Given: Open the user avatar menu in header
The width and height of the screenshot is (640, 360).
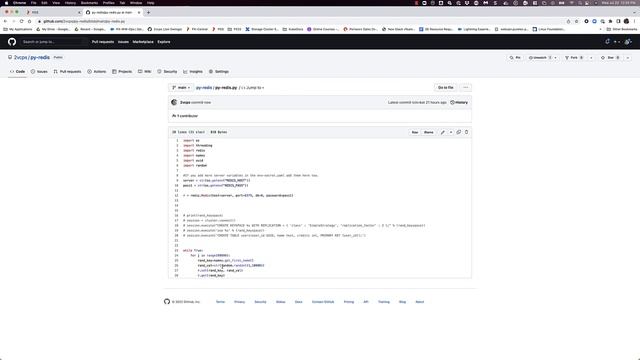Looking at the screenshot, I should (x=628, y=42).
